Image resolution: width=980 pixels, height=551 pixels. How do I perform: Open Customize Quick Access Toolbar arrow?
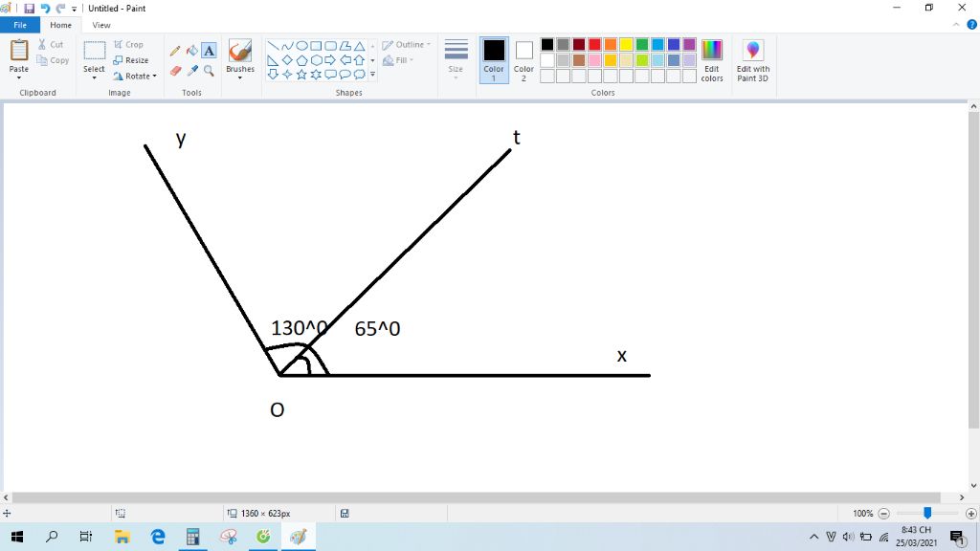click(74, 9)
